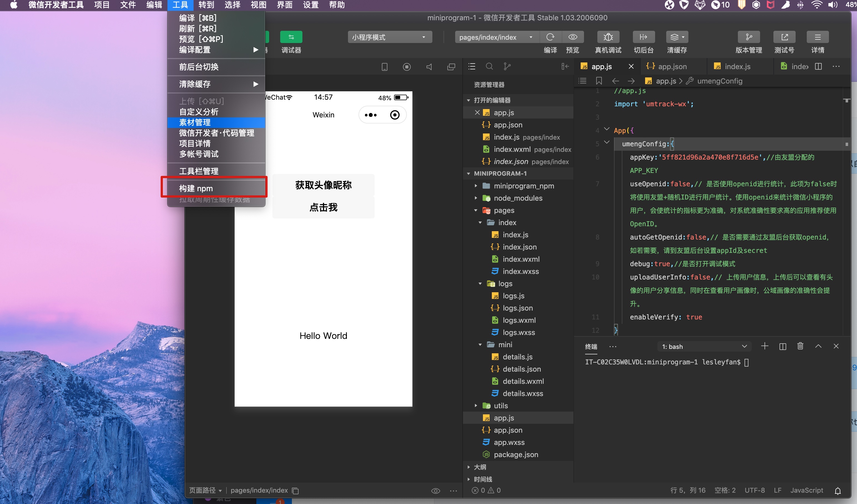Click the 点击我 button in simulator
857x504 pixels.
click(324, 207)
